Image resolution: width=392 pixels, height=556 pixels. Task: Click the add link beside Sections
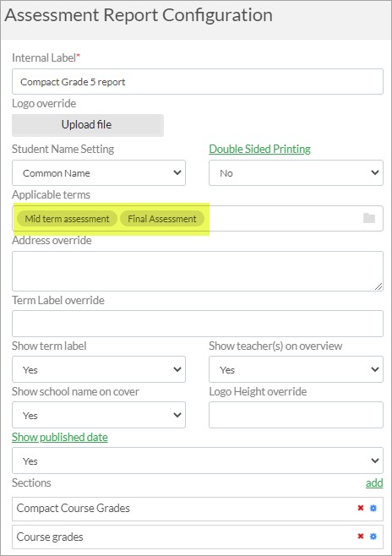click(374, 483)
